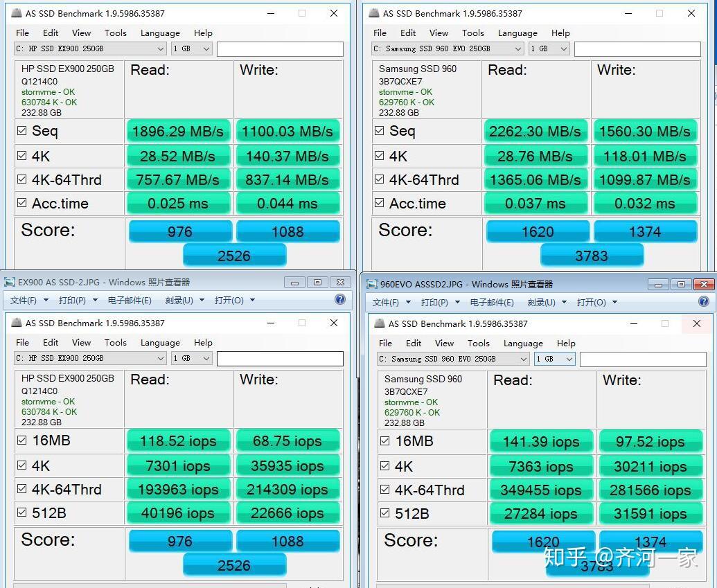
Task: Click the 1896.29 MB/s Seq read result
Action: pos(178,131)
